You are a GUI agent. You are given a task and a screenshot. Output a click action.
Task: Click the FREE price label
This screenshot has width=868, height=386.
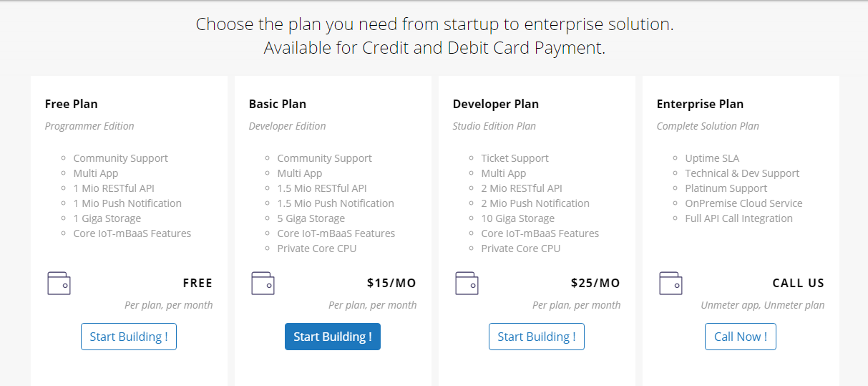pos(198,283)
